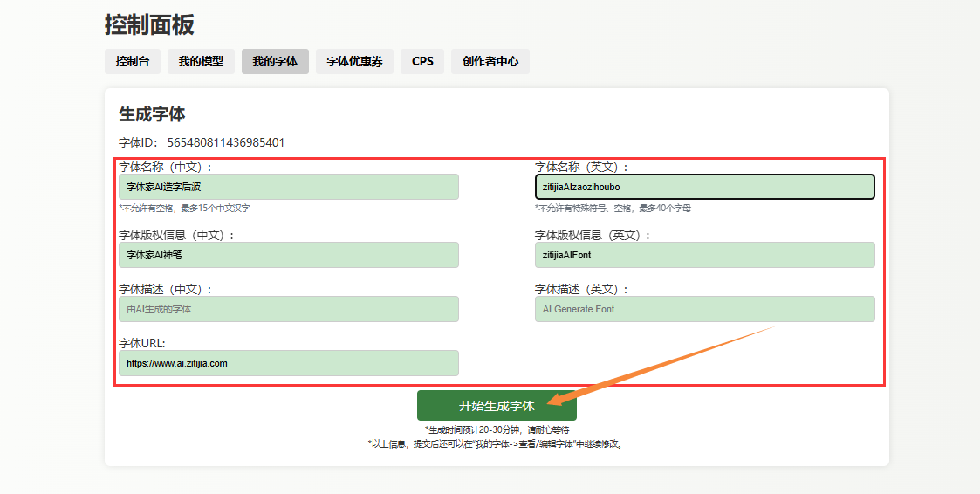Focus the Chinese font name input field

click(288, 187)
